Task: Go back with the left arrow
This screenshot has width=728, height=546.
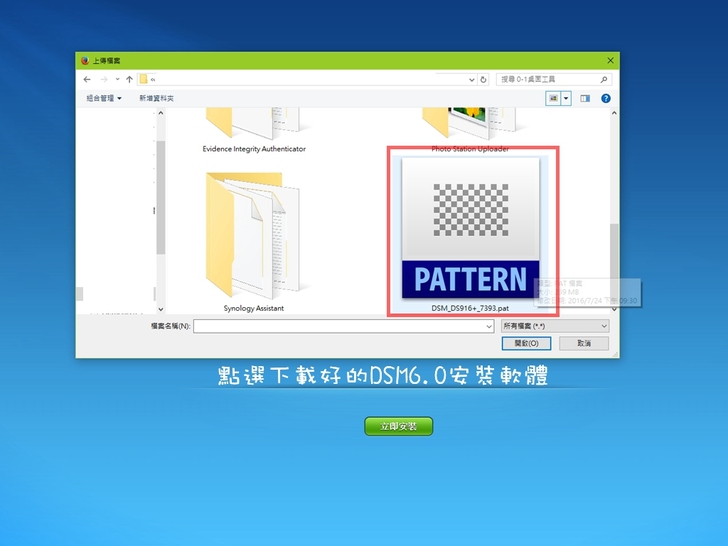Action: [x=87, y=79]
